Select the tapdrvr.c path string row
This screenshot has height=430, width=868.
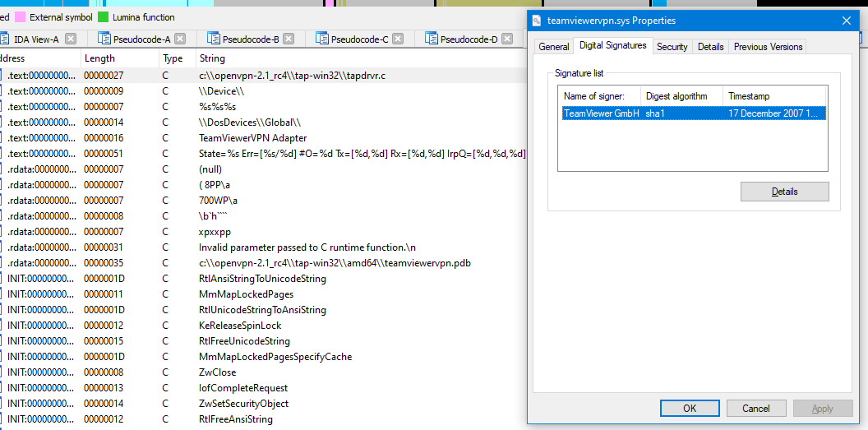[x=263, y=76]
